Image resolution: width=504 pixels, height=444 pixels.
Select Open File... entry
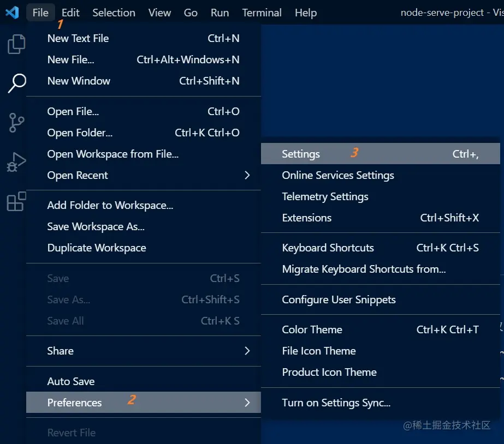[144, 111]
